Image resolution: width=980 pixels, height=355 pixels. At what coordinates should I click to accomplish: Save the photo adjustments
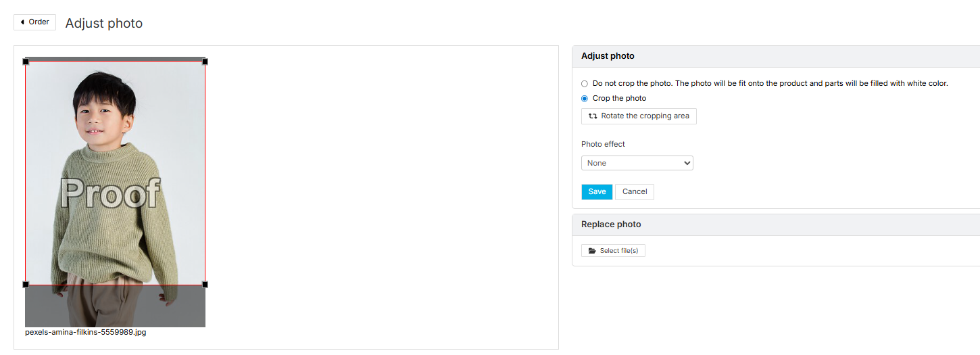(597, 192)
